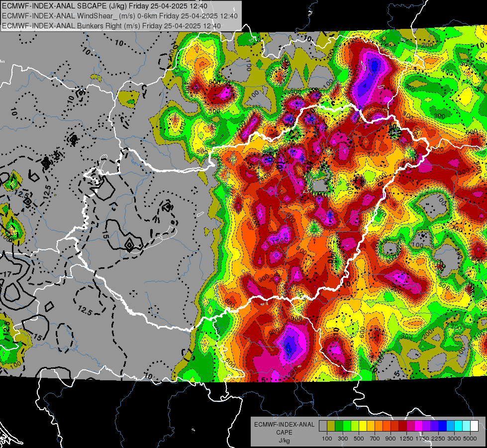Select the bright cyan legend swatch after 3000
Image resolution: width=487 pixels, height=448 pixels.
click(459, 426)
